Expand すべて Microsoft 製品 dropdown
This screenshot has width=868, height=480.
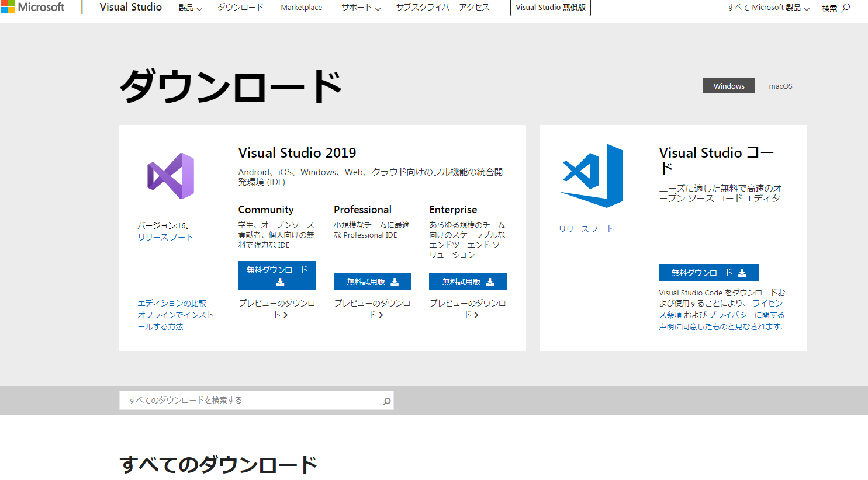coord(768,8)
